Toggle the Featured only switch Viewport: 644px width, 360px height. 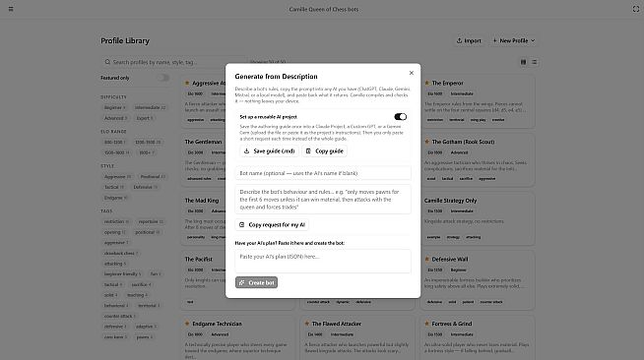163,78
